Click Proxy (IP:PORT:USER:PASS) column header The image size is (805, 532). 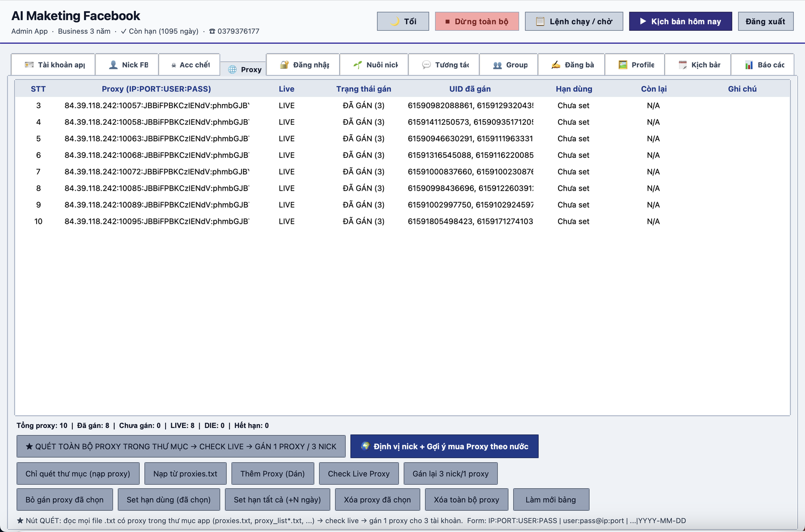coord(156,89)
